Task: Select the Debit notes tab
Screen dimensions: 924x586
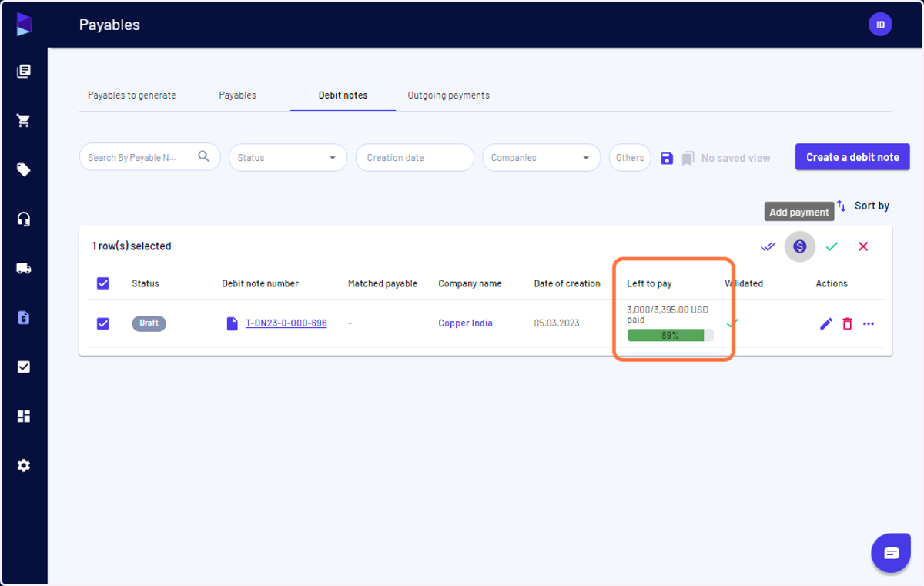Action: tap(343, 95)
